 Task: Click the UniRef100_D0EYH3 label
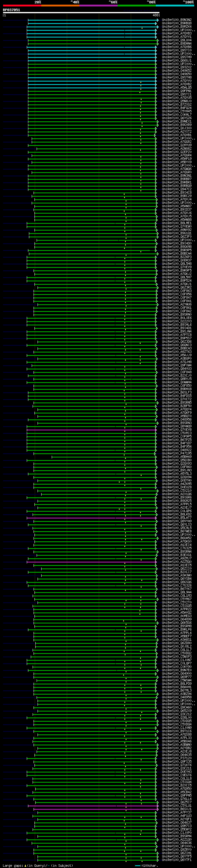[176, 772]
